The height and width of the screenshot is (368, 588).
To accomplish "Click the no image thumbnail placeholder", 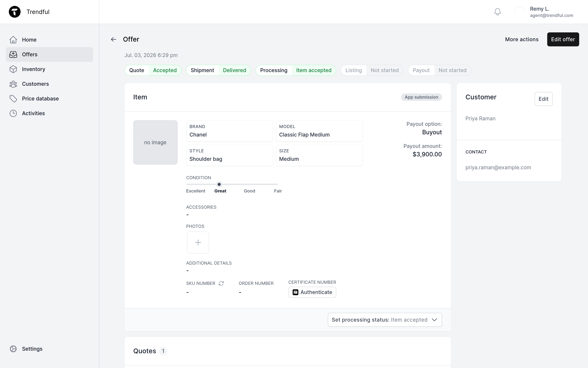I will pyautogui.click(x=155, y=142).
